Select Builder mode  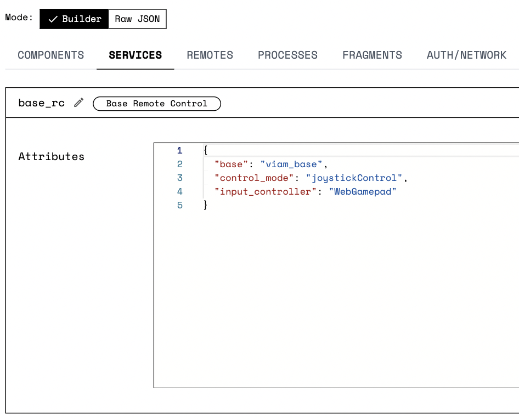click(74, 19)
